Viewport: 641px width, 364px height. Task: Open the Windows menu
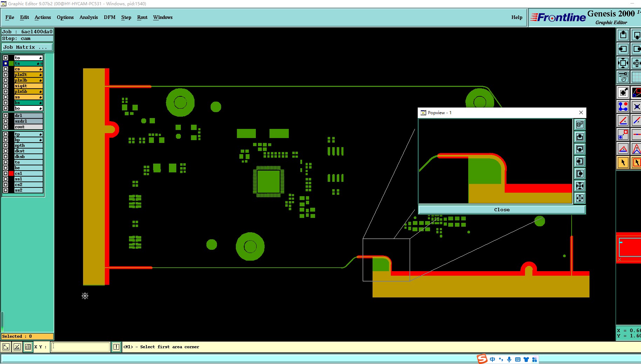pyautogui.click(x=163, y=17)
